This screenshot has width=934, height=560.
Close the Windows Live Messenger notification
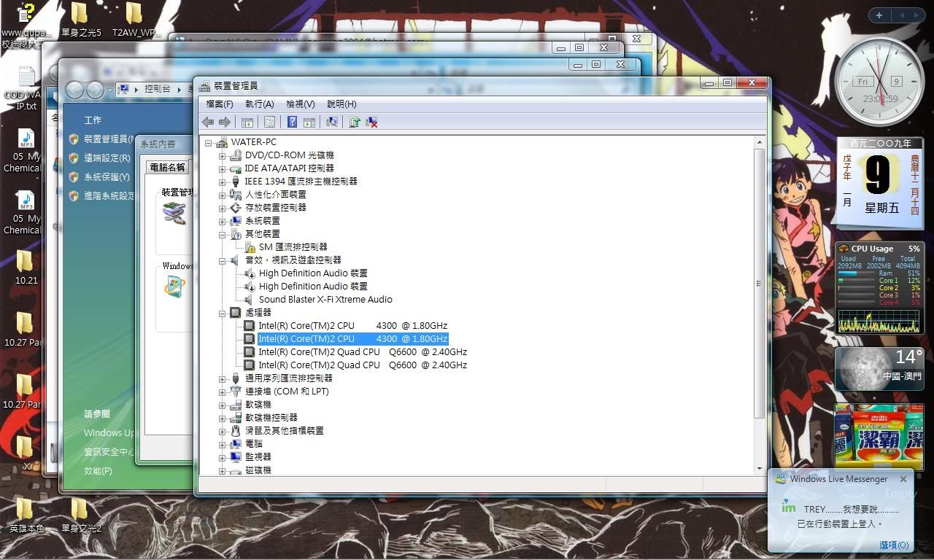[903, 479]
